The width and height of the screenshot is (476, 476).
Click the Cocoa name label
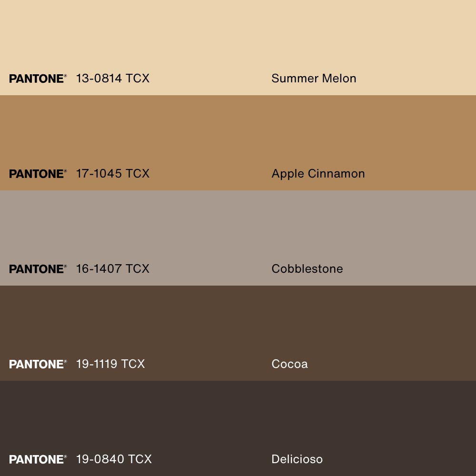[289, 364]
